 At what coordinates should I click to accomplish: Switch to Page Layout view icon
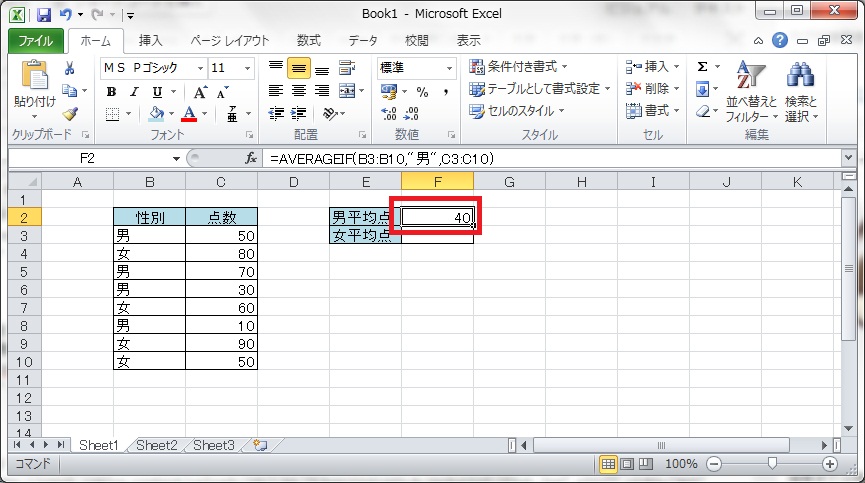[627, 464]
